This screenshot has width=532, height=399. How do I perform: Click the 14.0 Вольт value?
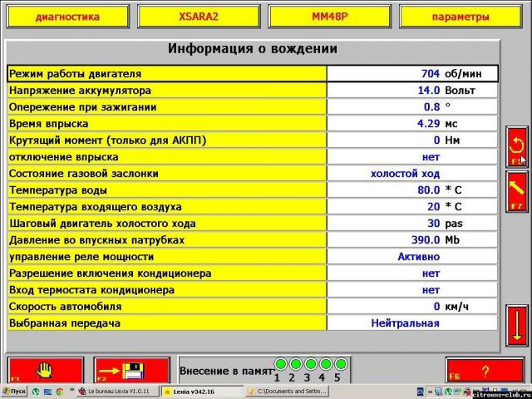(x=446, y=91)
